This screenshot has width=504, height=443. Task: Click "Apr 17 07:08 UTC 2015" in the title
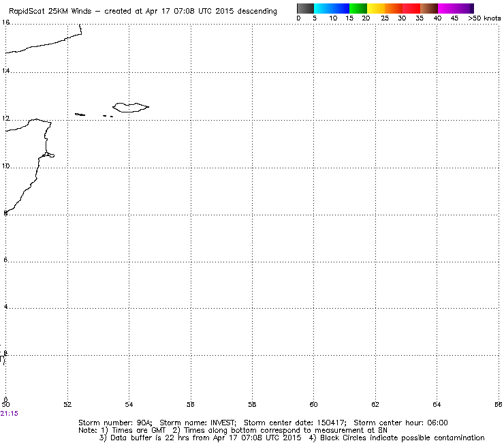click(x=189, y=12)
